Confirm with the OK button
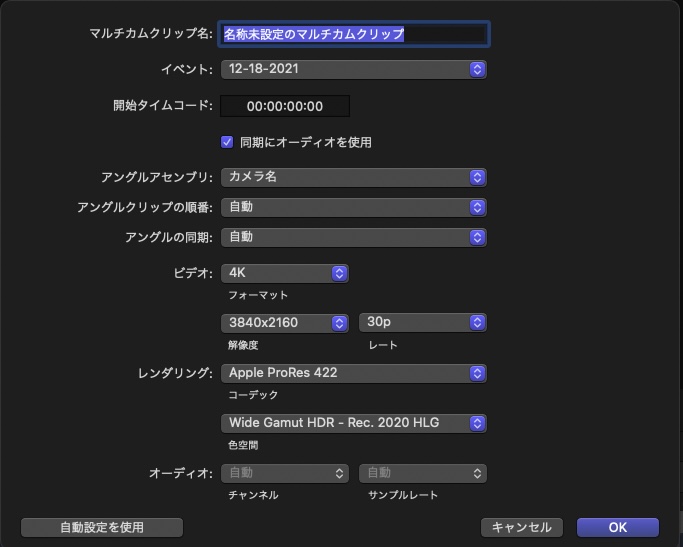This screenshot has width=683, height=547. pos(617,527)
